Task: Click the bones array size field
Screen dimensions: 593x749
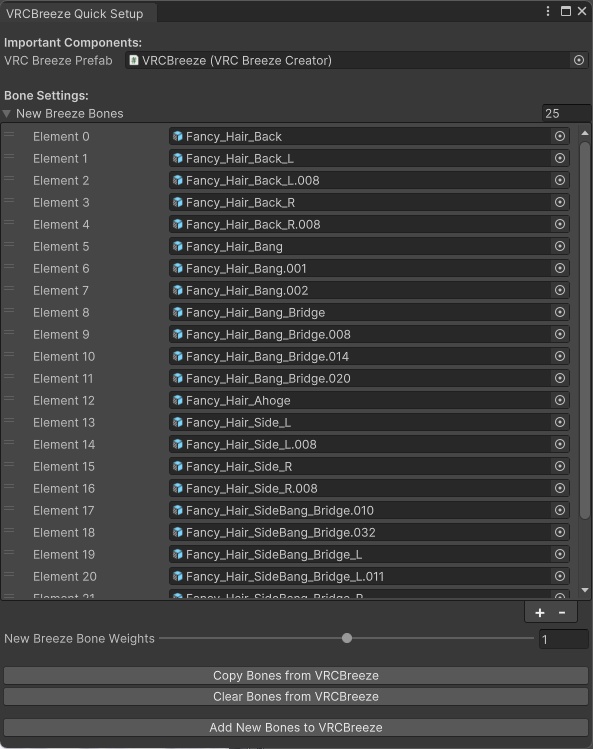Action: click(567, 114)
